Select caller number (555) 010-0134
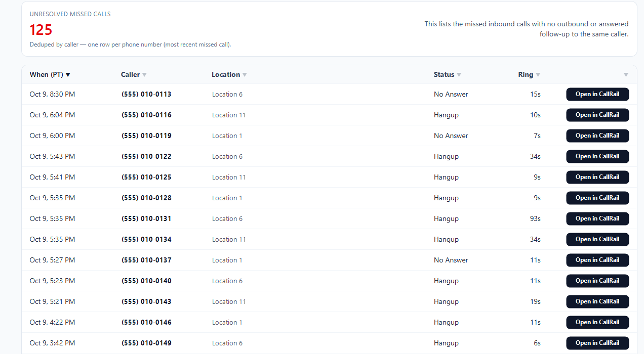The width and height of the screenshot is (644, 354). pos(146,240)
